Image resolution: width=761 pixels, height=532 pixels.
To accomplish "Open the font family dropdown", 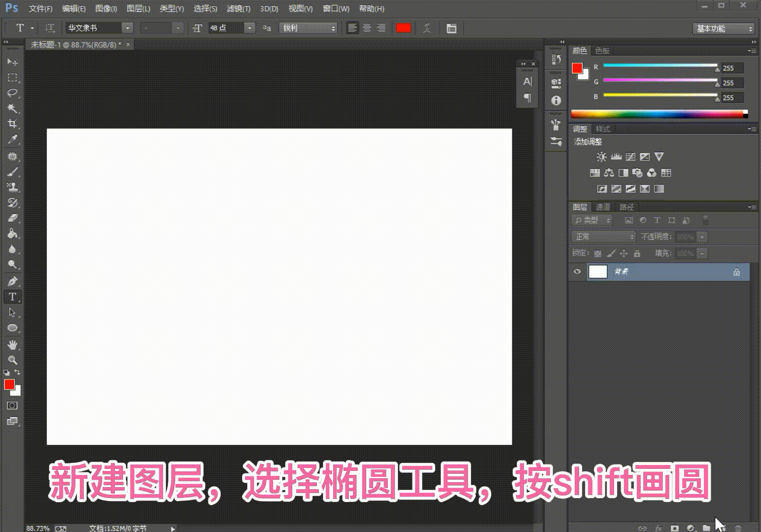I will click(128, 28).
